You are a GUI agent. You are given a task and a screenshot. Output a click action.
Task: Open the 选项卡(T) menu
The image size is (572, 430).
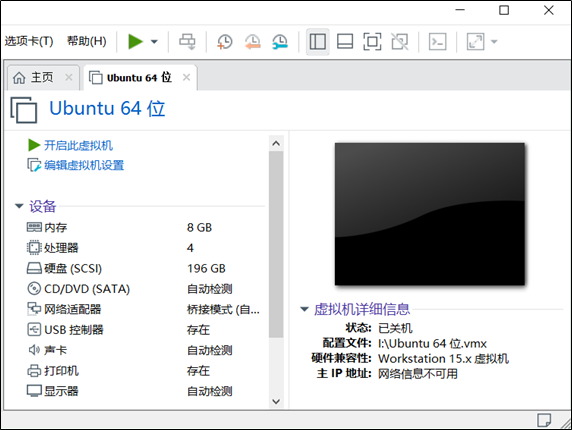point(29,41)
